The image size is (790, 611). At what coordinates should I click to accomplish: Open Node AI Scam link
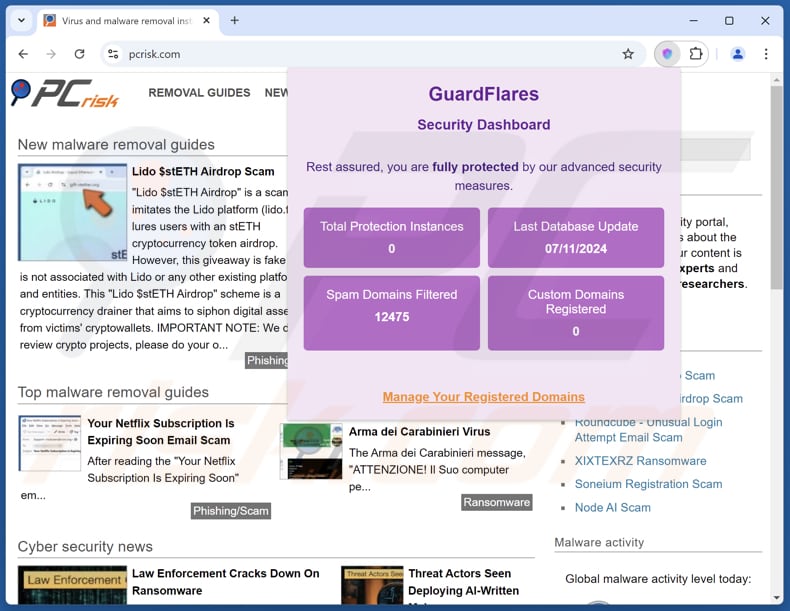pos(613,507)
